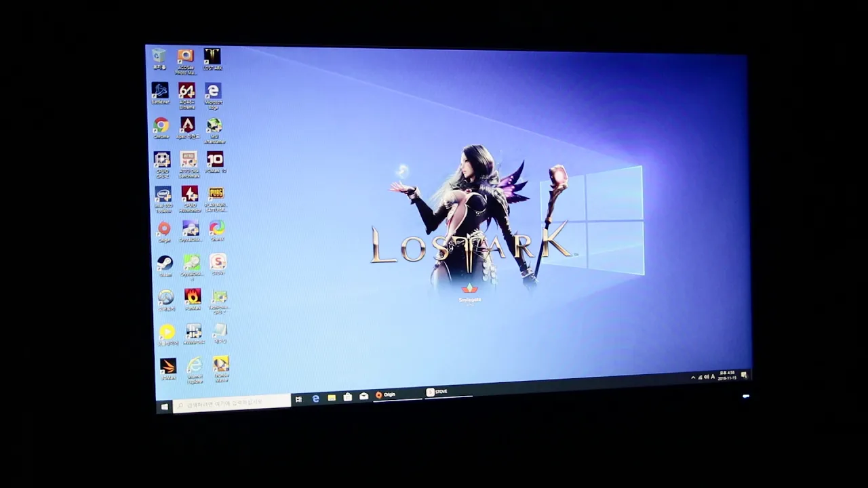Launch the PUBG Battlegrounds shortcut

[216, 200]
